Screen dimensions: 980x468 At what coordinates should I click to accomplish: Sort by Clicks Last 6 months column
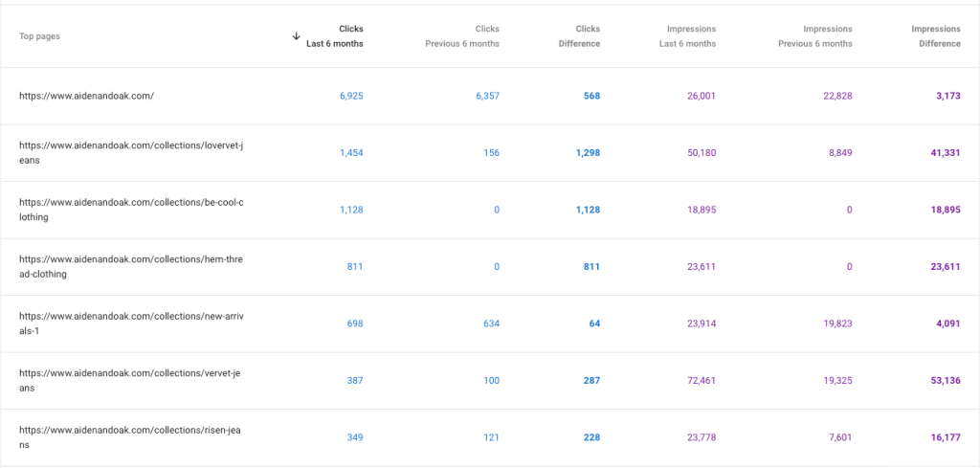[x=335, y=36]
